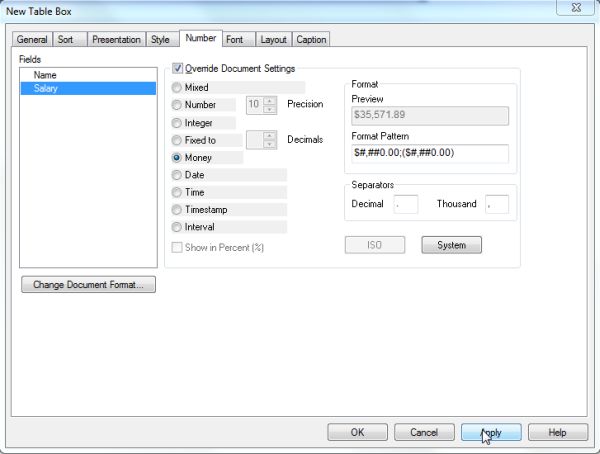Viewport: 600px width, 454px height.
Task: Switch to the Layout tab
Action: [273, 39]
